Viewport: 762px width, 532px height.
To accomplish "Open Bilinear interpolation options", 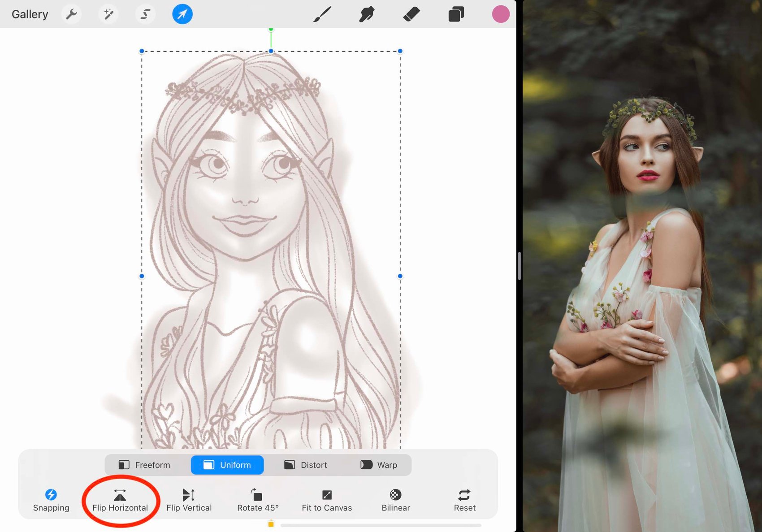I will (x=396, y=500).
